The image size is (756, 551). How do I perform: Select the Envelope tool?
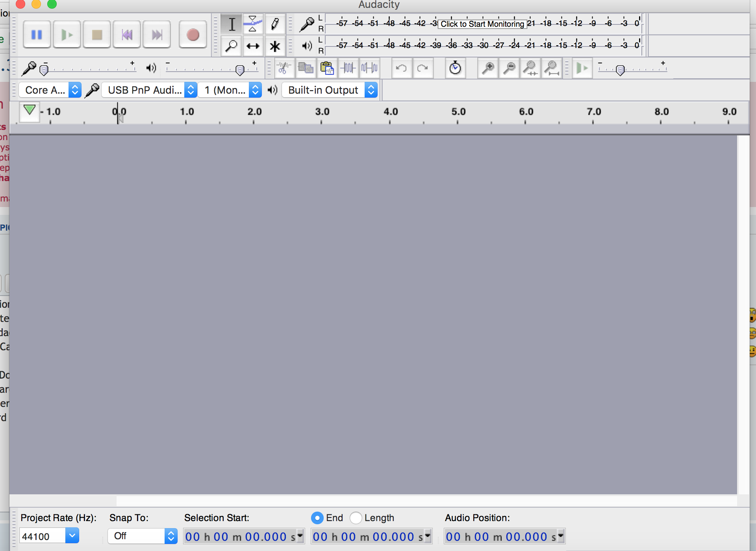coord(253,24)
